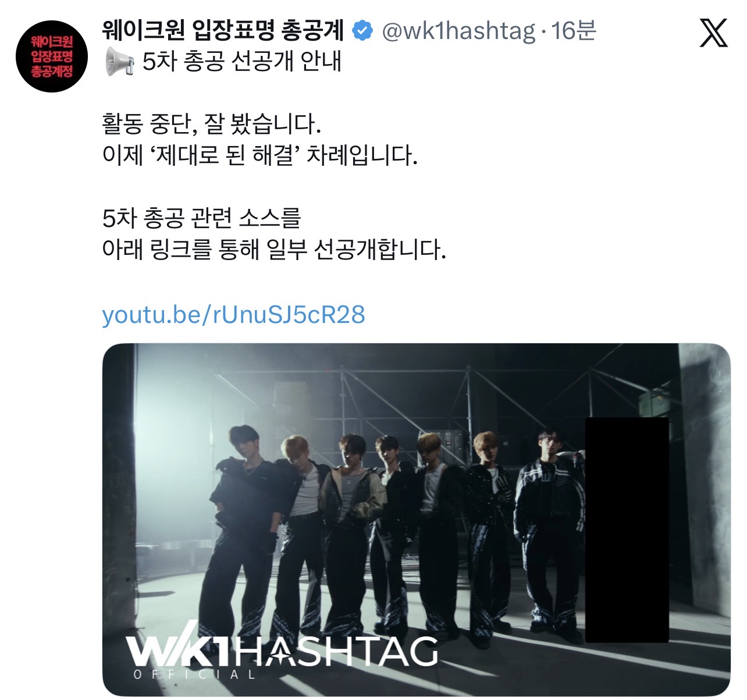Select the line containing '제대로 된 해결'

(259, 155)
